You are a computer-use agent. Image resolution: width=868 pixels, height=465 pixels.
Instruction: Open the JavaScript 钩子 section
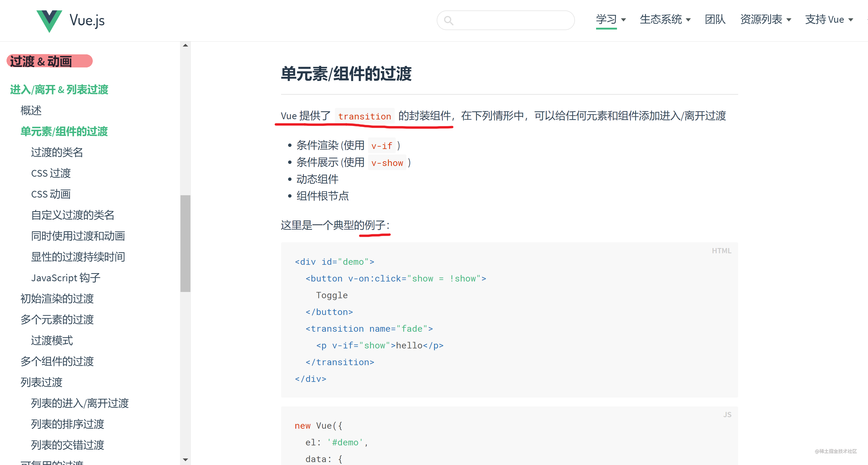click(65, 278)
